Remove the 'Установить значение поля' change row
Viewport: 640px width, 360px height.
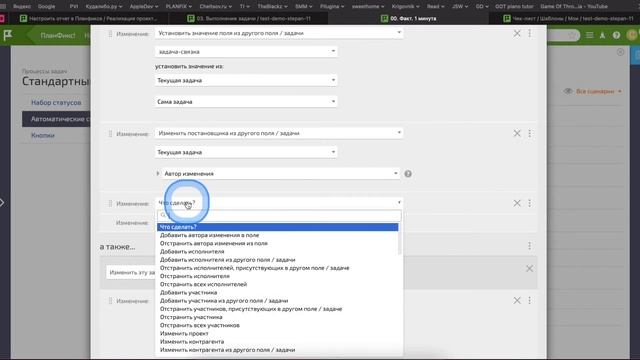517,33
